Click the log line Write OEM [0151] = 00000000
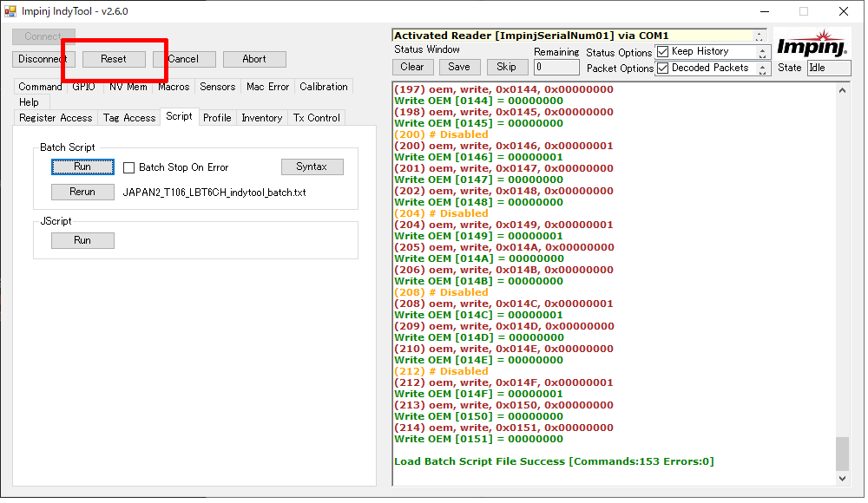The height and width of the screenshot is (503, 868). click(479, 440)
